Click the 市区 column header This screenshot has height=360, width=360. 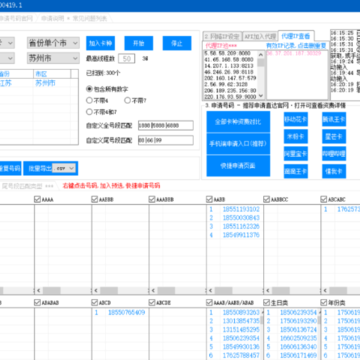tap(52, 74)
